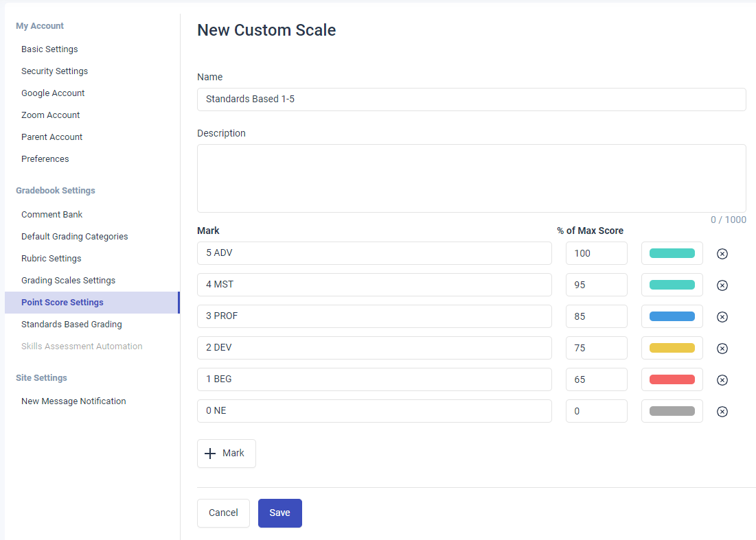Open the Comment Bank page
The image size is (756, 540).
tap(51, 215)
